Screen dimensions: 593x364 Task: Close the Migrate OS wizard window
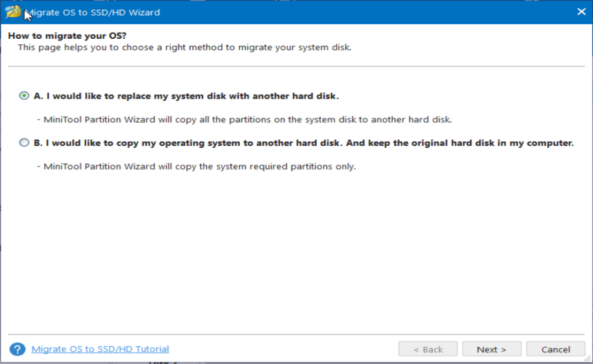(581, 11)
